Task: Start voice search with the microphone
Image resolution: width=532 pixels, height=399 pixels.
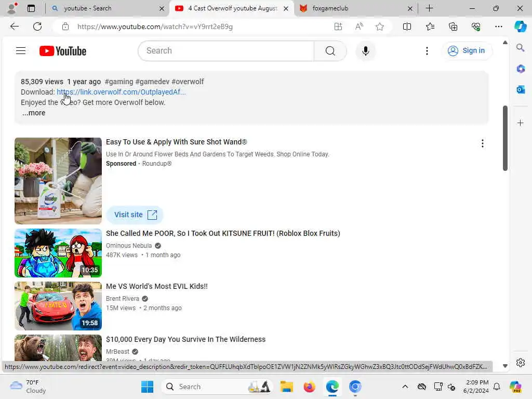Action: point(365,51)
